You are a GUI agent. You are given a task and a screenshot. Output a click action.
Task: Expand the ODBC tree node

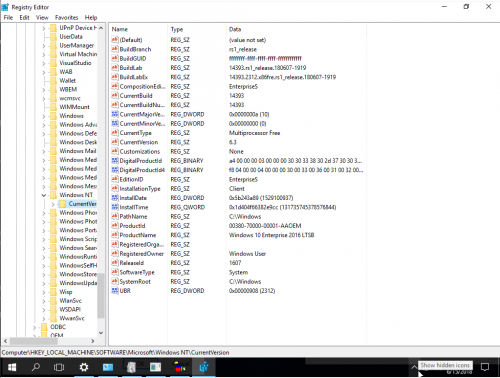click(34, 327)
